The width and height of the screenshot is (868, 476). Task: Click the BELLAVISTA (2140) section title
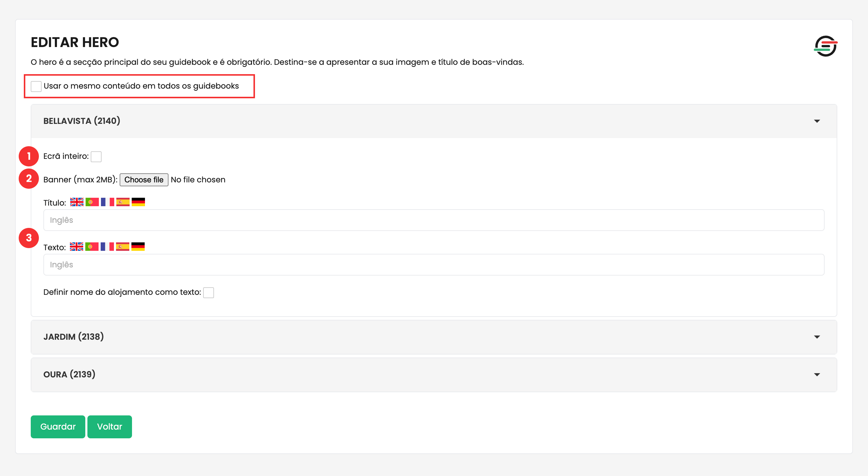click(82, 121)
